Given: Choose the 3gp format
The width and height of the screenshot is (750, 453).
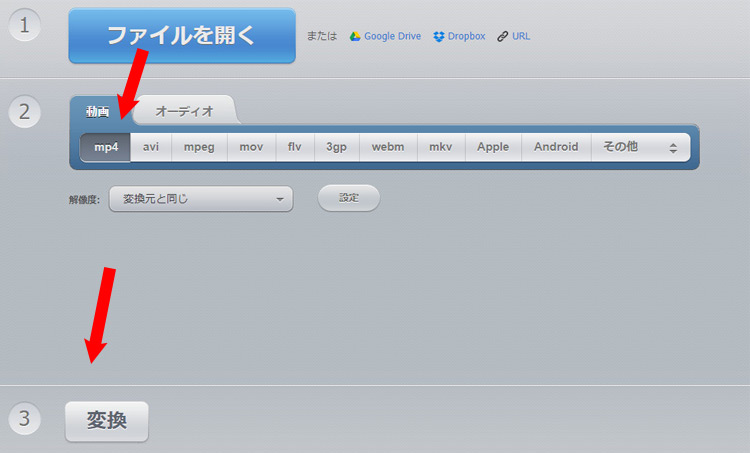Looking at the screenshot, I should coord(336,147).
